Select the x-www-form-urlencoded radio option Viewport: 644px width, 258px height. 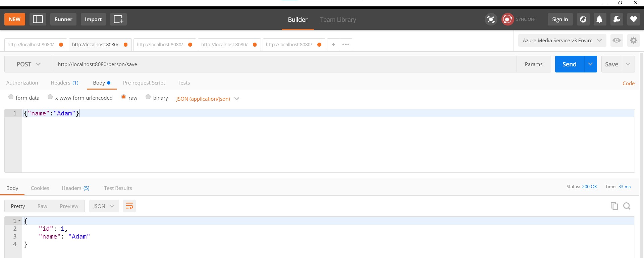(50, 97)
